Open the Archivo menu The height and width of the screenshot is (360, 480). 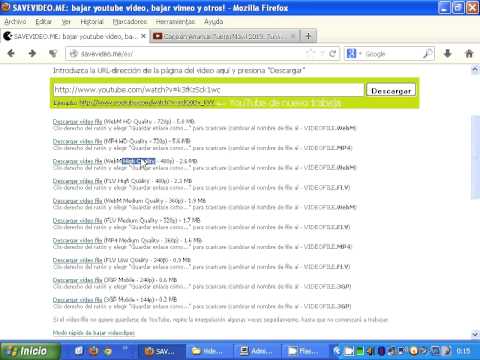click(x=15, y=22)
